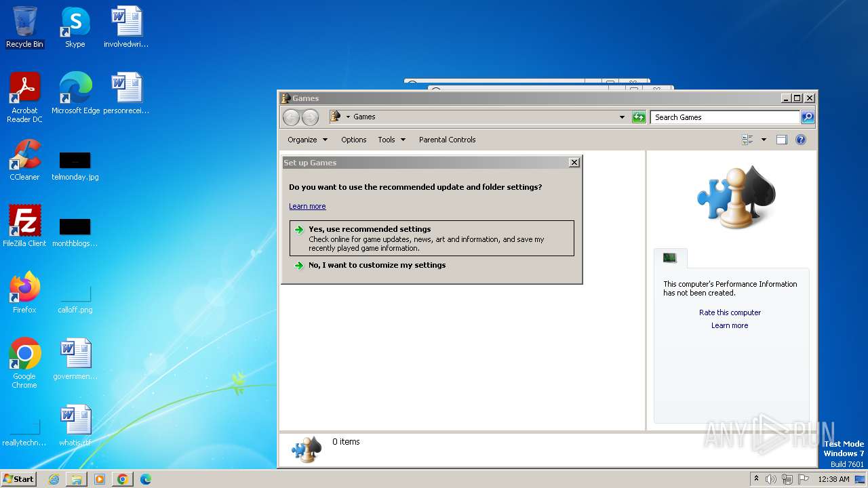This screenshot has height=488, width=868.
Task: Click Learn more under Rate this computer
Action: 730,325
